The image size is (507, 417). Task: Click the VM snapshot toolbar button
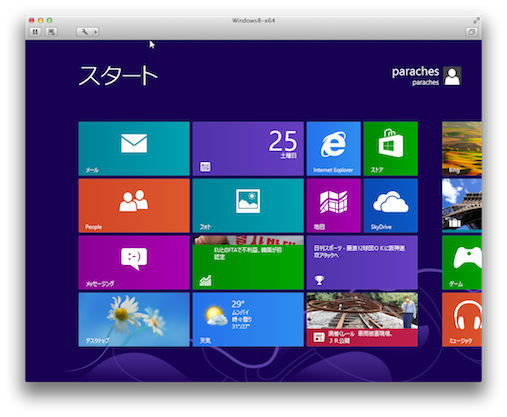point(51,32)
